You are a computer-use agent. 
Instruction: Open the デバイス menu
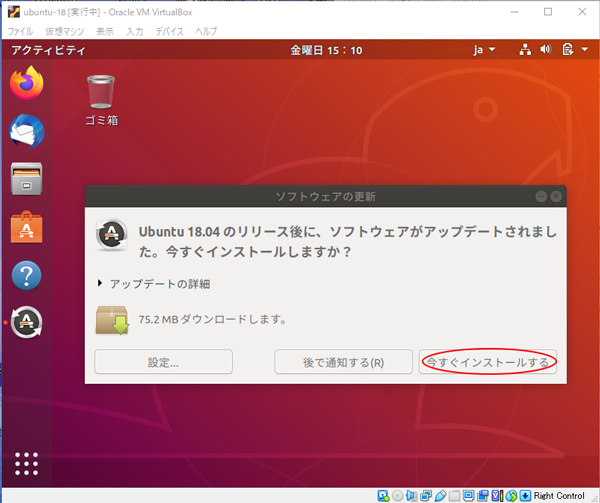170,31
